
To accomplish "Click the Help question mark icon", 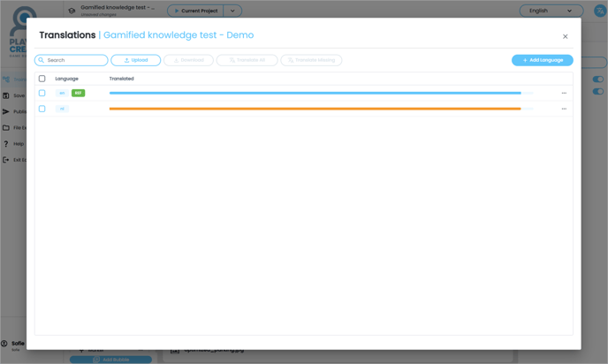I will (6, 144).
